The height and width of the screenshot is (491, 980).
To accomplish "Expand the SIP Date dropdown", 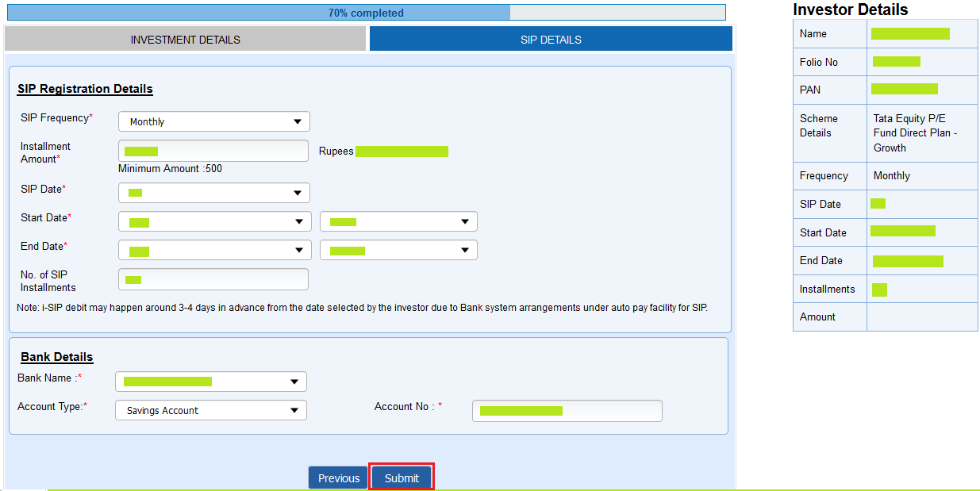I will tap(213, 192).
